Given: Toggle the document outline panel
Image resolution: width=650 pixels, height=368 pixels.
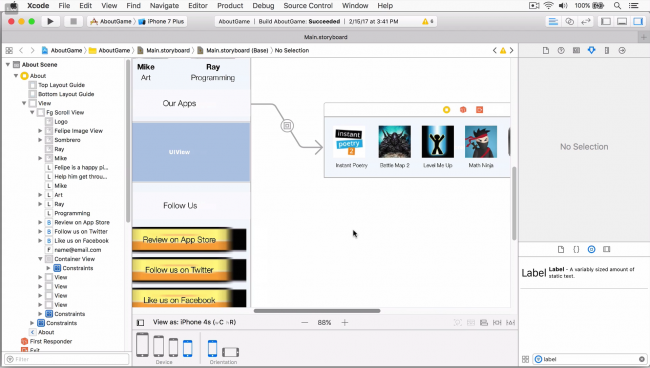Looking at the screenshot, I should click(141, 322).
